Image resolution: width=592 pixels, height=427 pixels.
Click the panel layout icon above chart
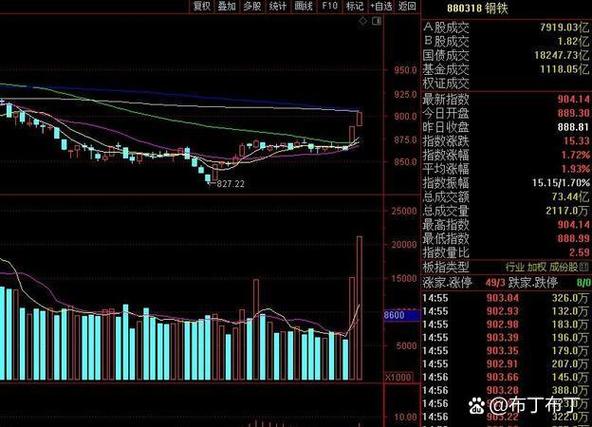[376, 22]
